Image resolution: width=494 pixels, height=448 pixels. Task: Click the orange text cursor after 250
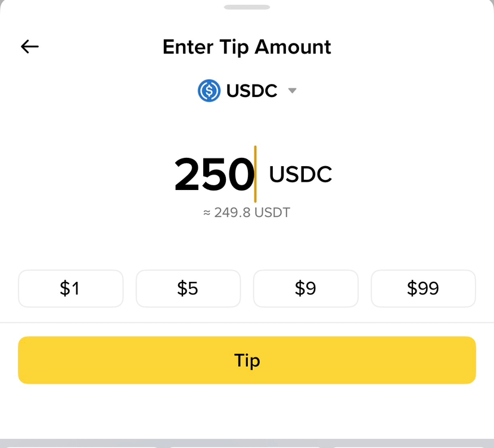[x=255, y=174]
